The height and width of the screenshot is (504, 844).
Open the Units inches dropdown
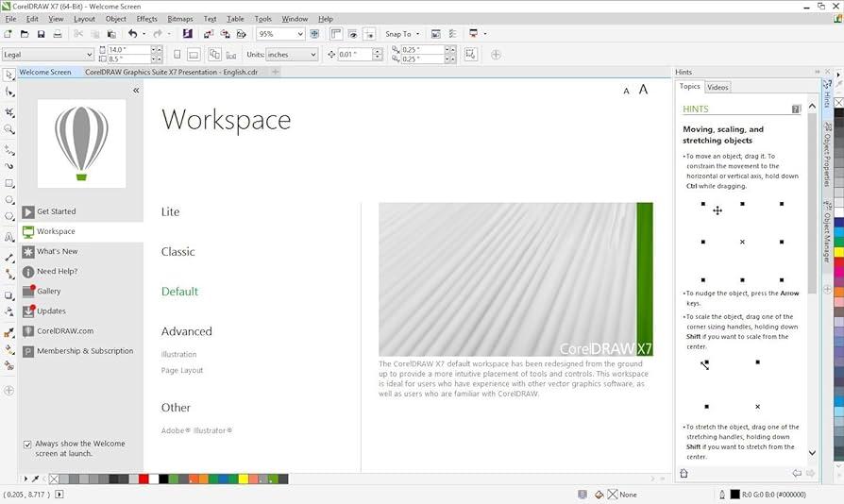pos(313,55)
